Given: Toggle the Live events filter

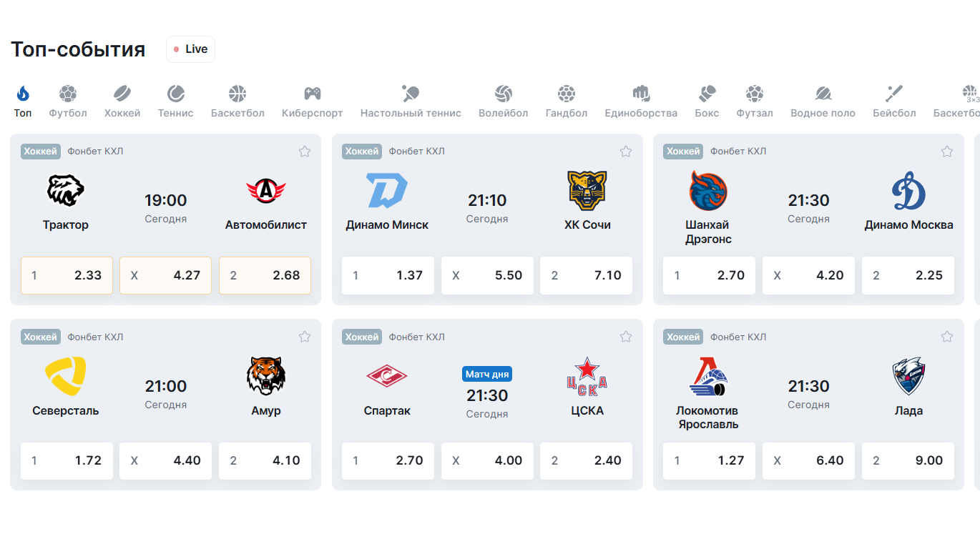Looking at the screenshot, I should pos(190,49).
